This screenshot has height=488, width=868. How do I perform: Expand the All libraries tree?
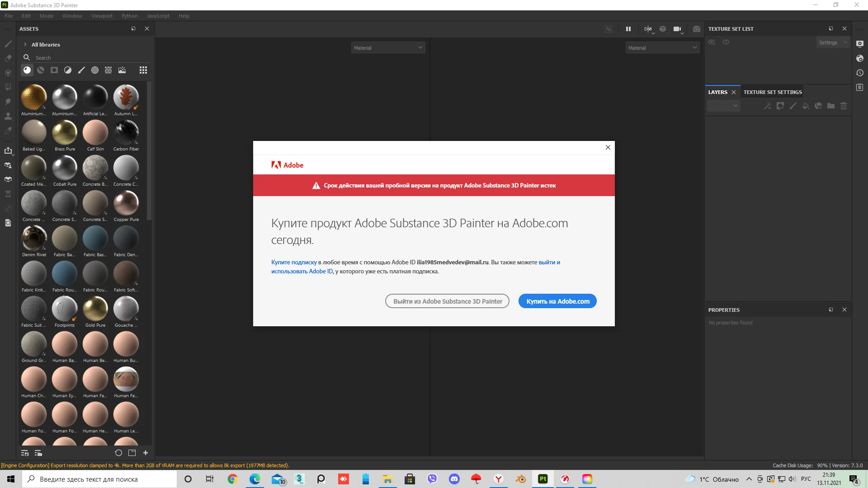pyautogui.click(x=25, y=45)
